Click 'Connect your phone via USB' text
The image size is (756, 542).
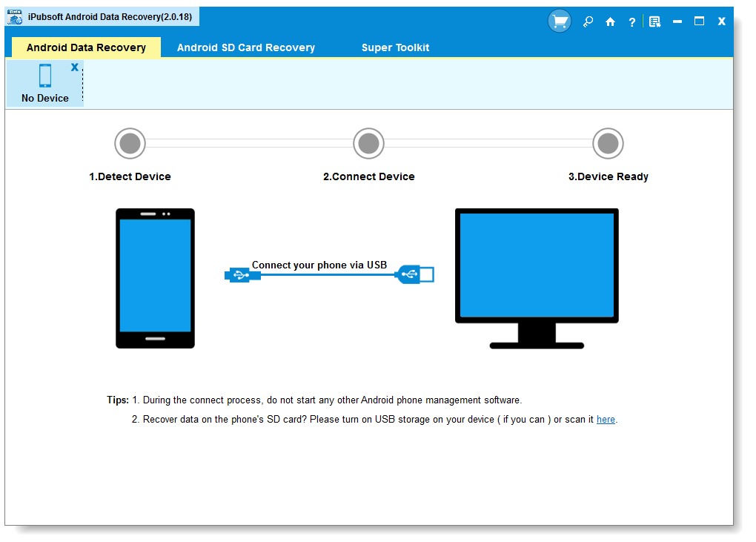(319, 265)
